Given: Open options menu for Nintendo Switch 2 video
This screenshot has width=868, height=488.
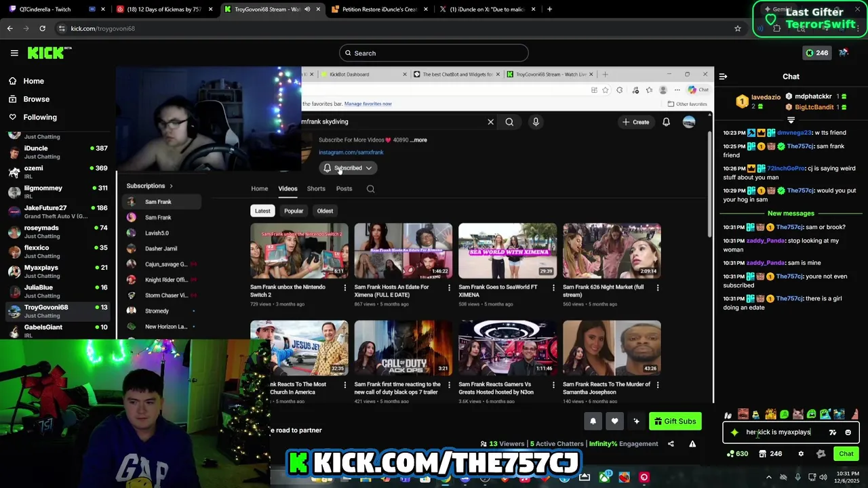Looking at the screenshot, I should click(x=344, y=288).
